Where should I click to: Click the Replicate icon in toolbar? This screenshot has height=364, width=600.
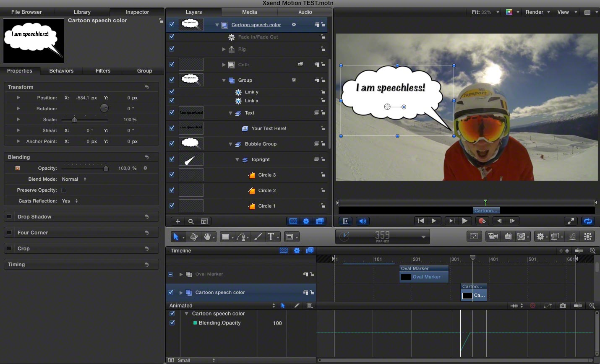click(588, 237)
